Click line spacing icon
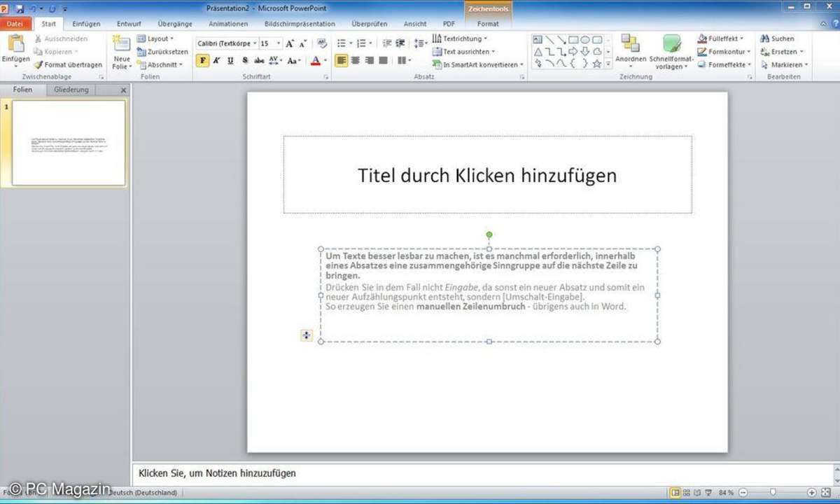 pyautogui.click(x=420, y=43)
